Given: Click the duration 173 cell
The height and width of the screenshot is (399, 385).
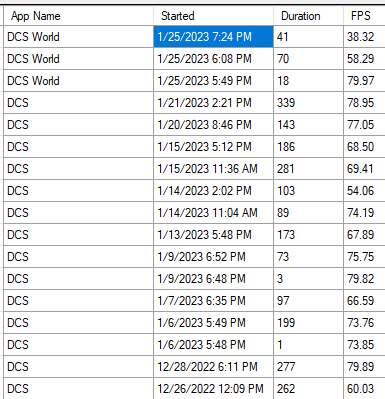Looking at the screenshot, I should click(x=308, y=234).
